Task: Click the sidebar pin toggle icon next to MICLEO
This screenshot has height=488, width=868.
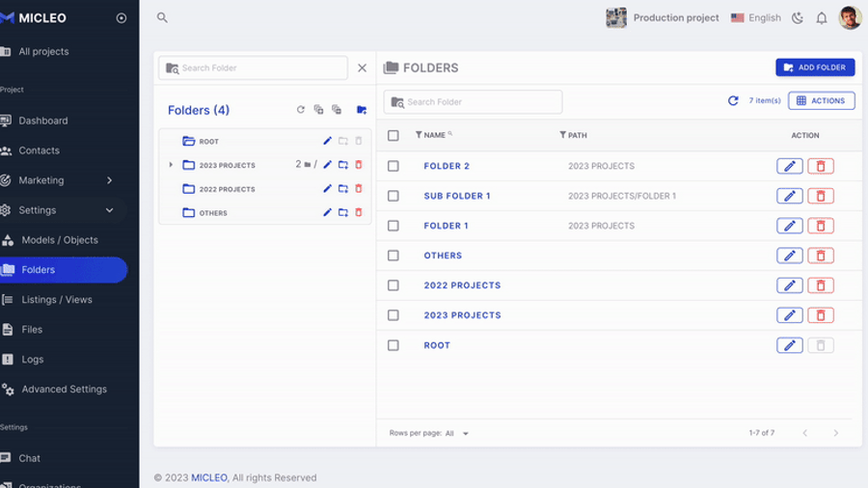Action: coord(122,17)
